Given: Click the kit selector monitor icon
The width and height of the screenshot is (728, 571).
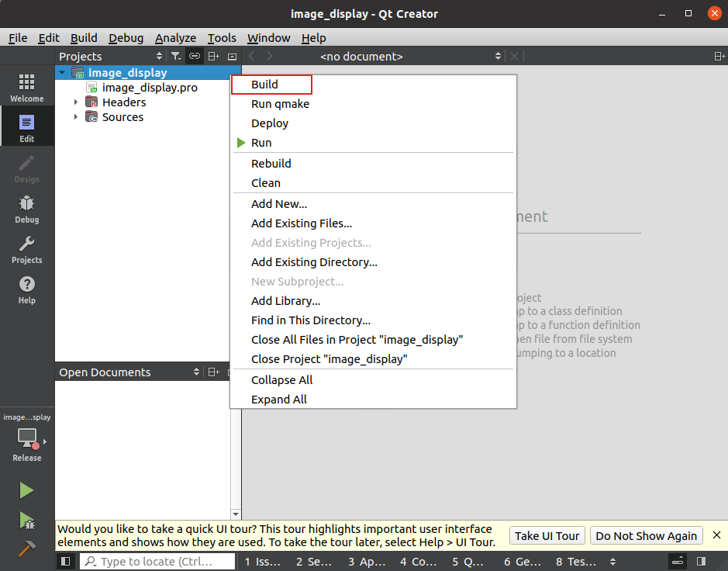Looking at the screenshot, I should pos(27,438).
